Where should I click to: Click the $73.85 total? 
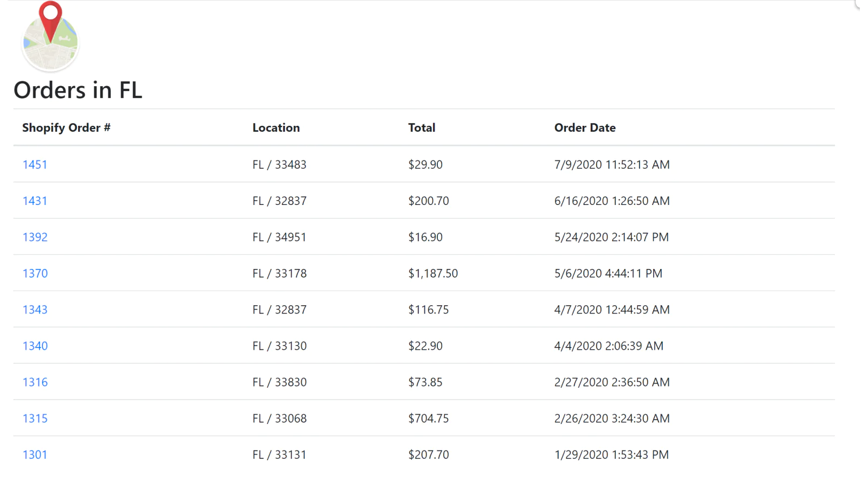coord(425,382)
